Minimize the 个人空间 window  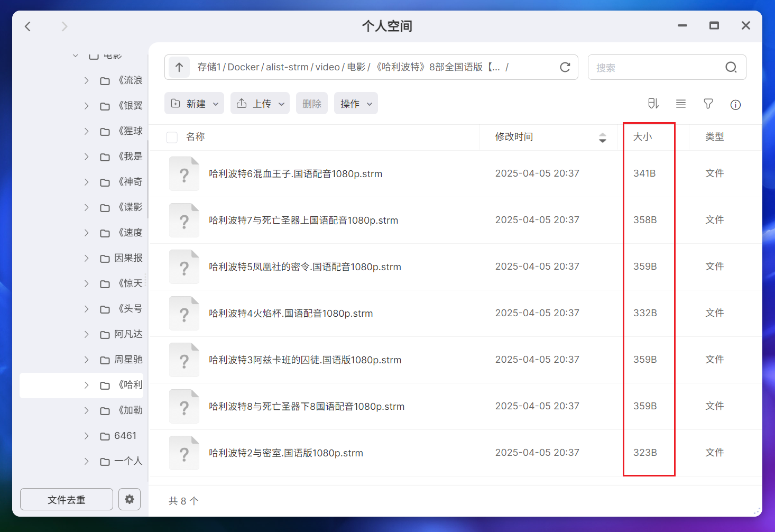click(x=682, y=25)
